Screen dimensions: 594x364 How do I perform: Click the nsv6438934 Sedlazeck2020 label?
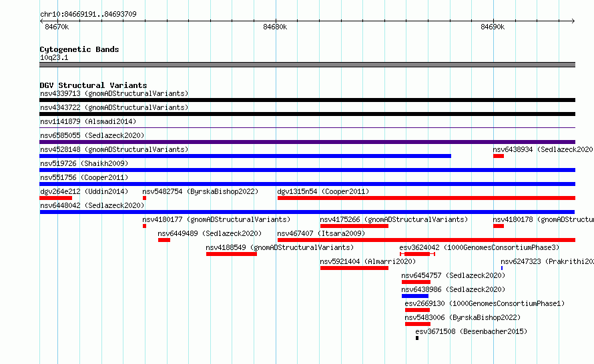tap(543, 149)
